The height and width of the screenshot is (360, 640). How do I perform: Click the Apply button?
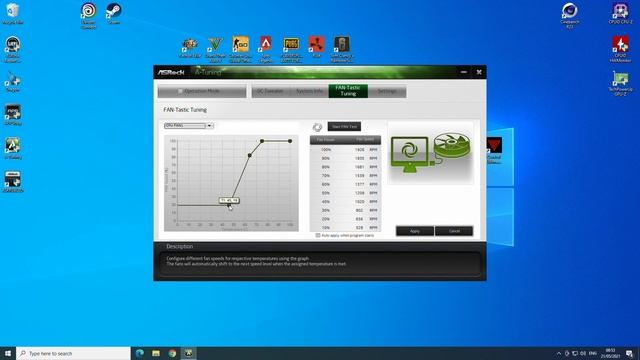(x=415, y=231)
